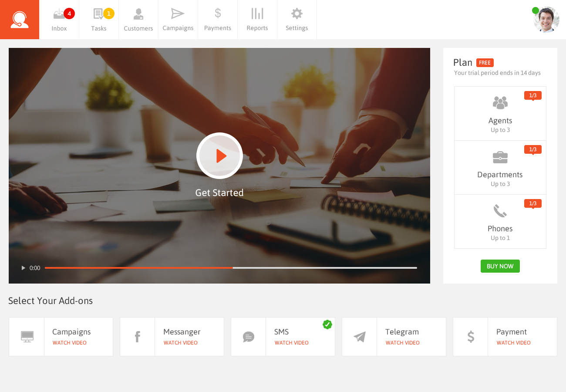
Task: Click the FREE plan badge
Action: click(x=485, y=62)
